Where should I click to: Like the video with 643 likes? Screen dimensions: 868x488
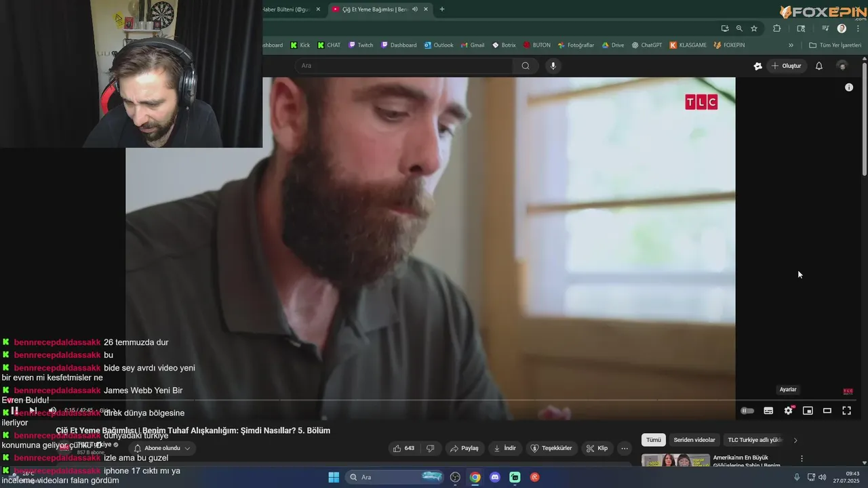point(404,448)
